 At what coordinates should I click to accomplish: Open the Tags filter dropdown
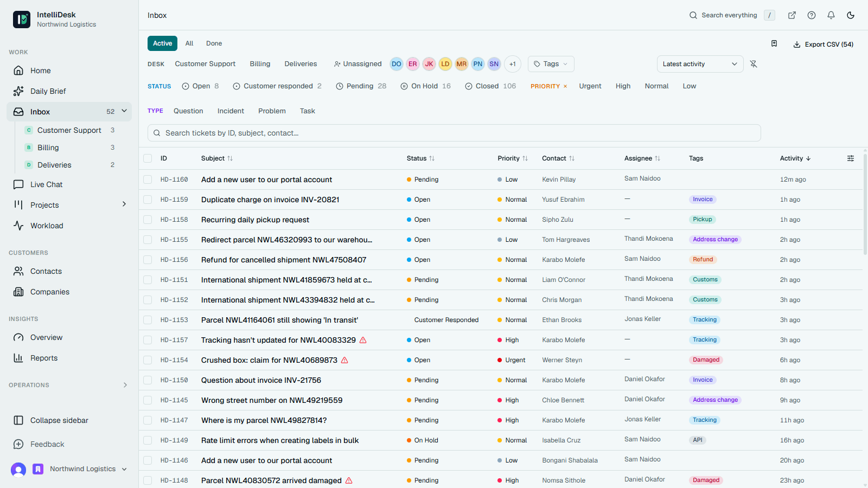click(x=551, y=64)
